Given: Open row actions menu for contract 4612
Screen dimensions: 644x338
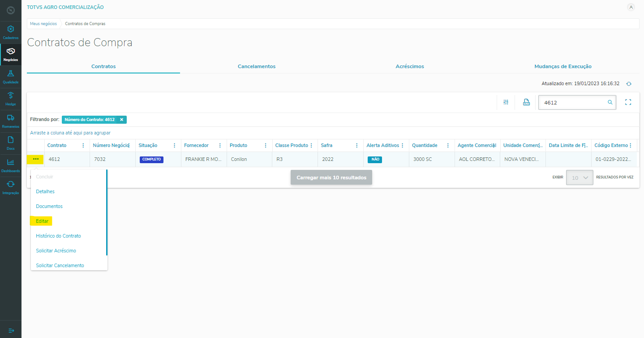Looking at the screenshot, I should pyautogui.click(x=36, y=159).
